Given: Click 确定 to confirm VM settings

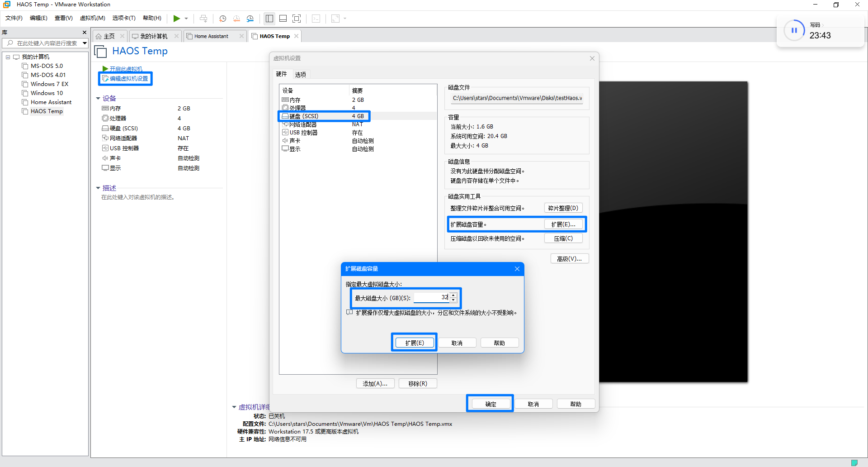Looking at the screenshot, I should pos(490,403).
